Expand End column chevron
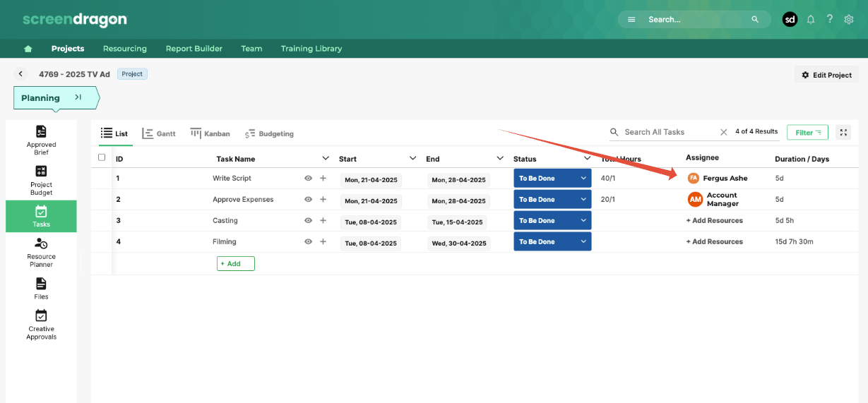Image resolution: width=868 pixels, height=403 pixels. (500, 158)
